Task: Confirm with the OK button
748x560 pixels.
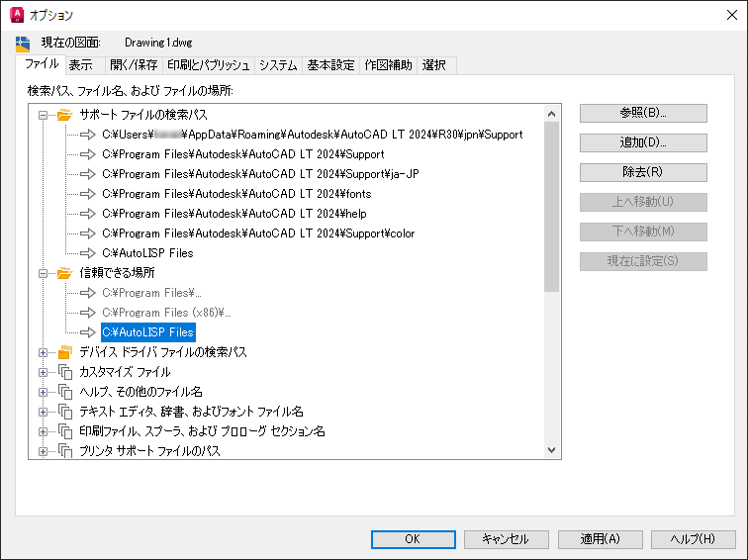Action: click(x=414, y=539)
